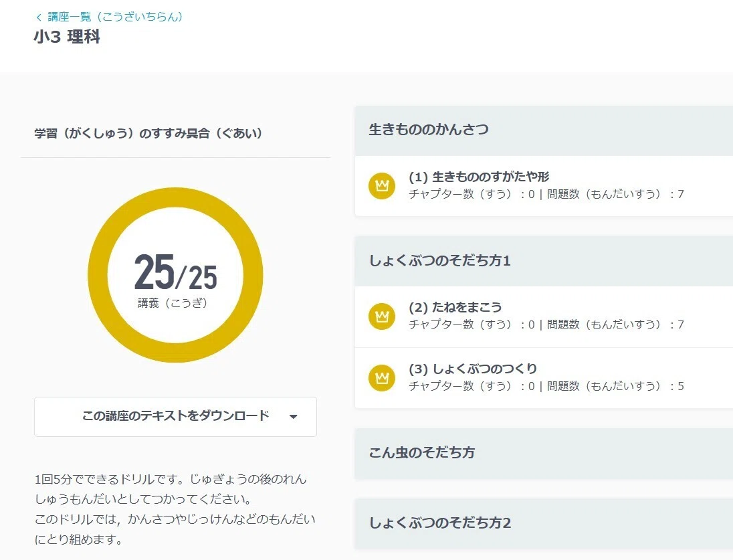Open この講座のテキストをダウンロード dropdown
The width and height of the screenshot is (733, 560).
[175, 417]
